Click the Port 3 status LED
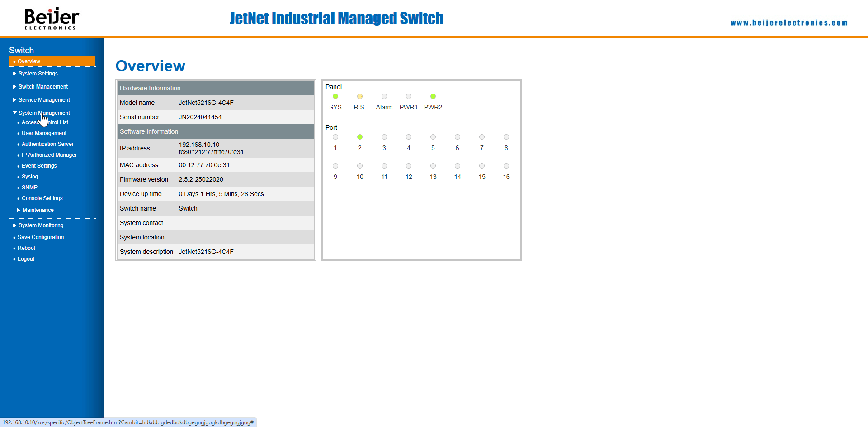868x427 pixels. click(384, 137)
